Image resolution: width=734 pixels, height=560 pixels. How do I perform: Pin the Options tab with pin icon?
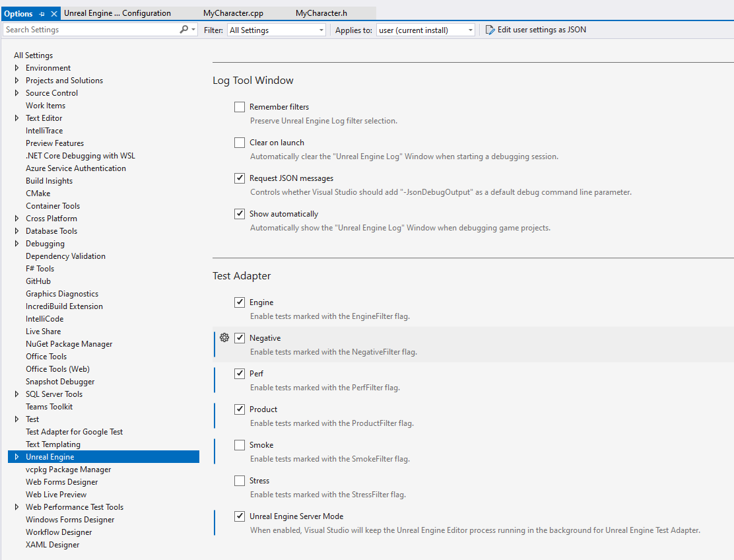(x=42, y=14)
